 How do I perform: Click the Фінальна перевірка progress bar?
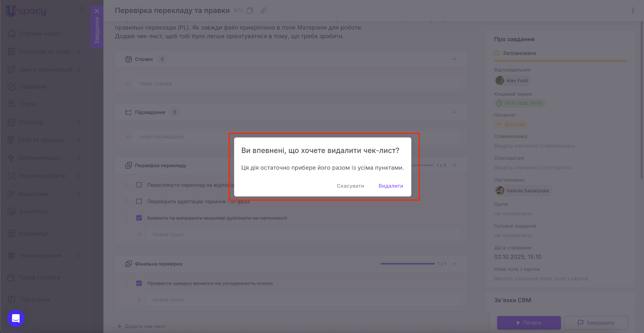pos(408,264)
